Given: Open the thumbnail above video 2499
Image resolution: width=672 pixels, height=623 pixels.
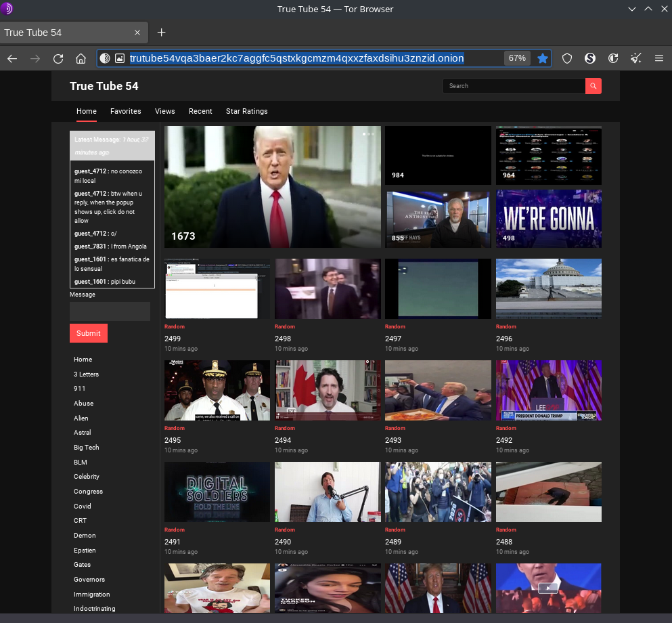Looking at the screenshot, I should pos(217,288).
